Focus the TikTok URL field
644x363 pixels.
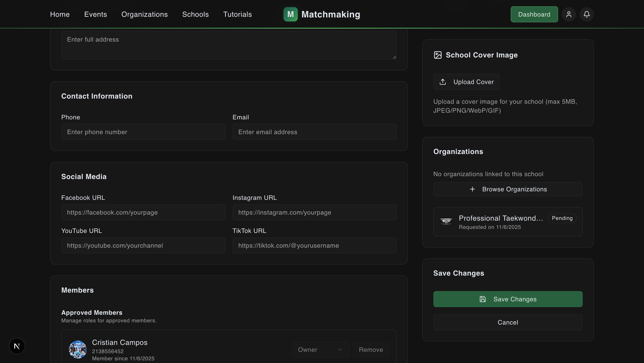314,245
